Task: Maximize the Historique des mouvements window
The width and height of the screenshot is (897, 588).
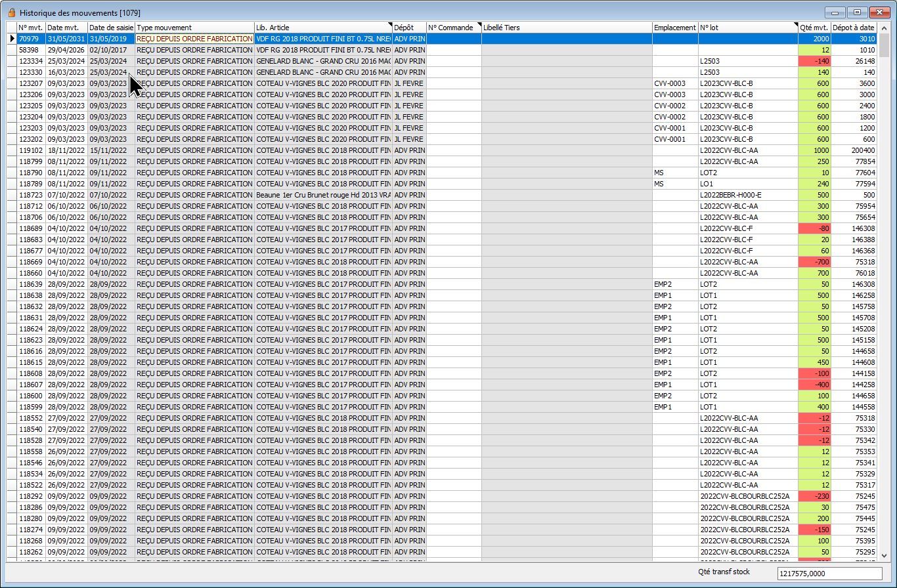Action: 856,12
